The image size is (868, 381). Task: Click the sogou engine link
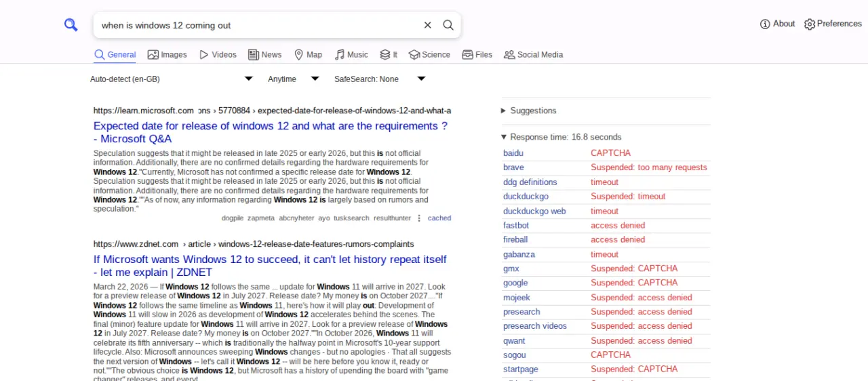(515, 355)
